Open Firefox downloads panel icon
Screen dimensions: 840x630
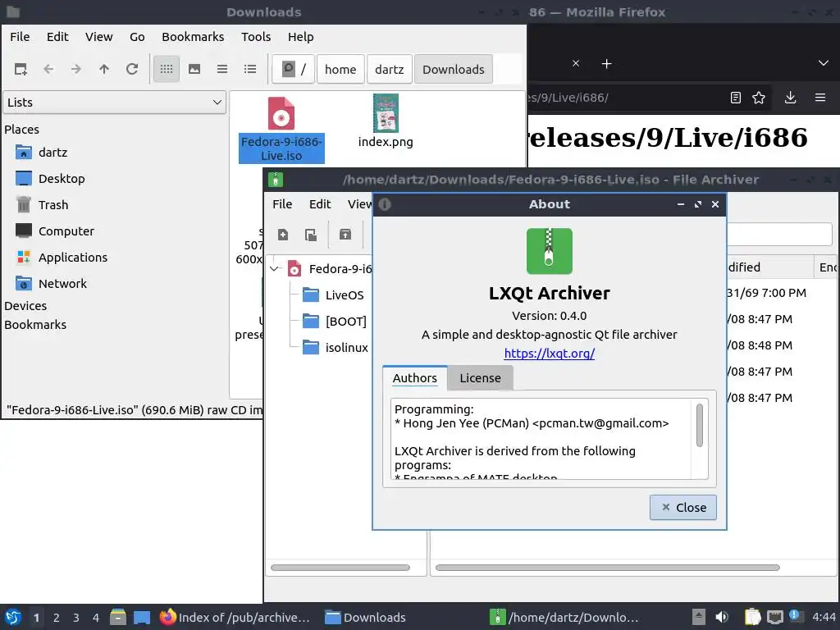pyautogui.click(x=790, y=98)
